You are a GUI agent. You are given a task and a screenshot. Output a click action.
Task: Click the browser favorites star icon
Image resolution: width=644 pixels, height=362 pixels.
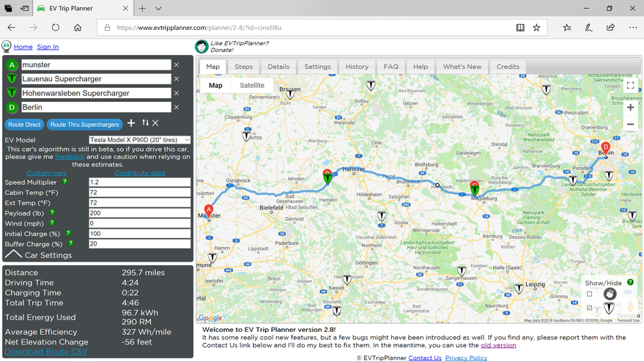tap(537, 28)
